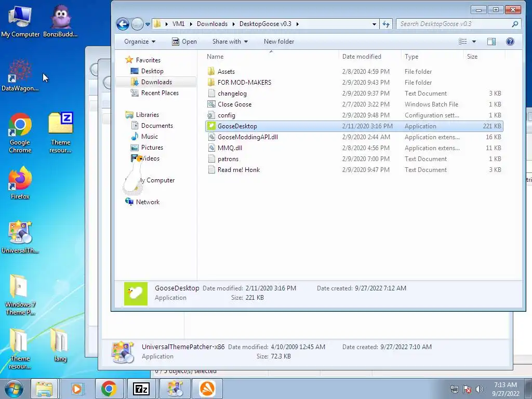Open the recent pages dropdown arrow
Screen dimensions: 532x399
pos(148,24)
